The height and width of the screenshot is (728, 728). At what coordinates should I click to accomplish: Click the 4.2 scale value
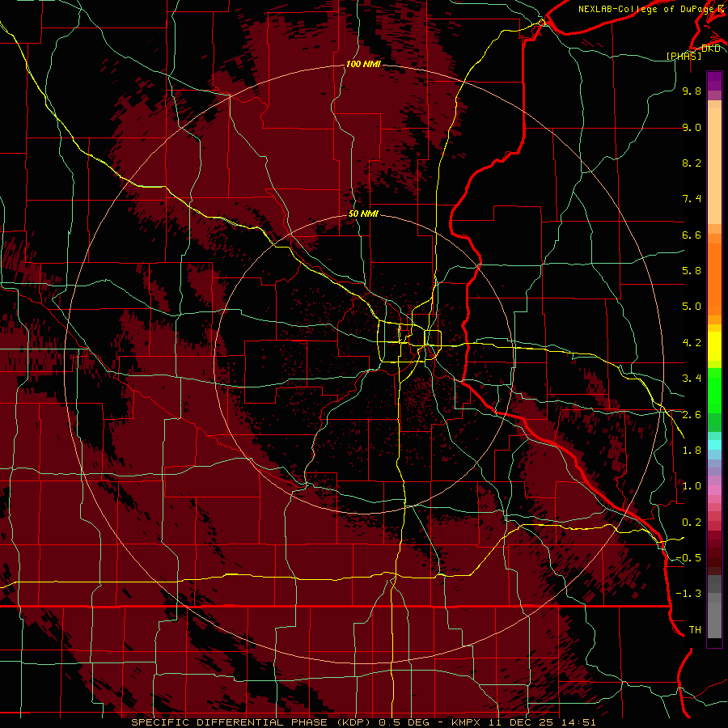click(692, 343)
